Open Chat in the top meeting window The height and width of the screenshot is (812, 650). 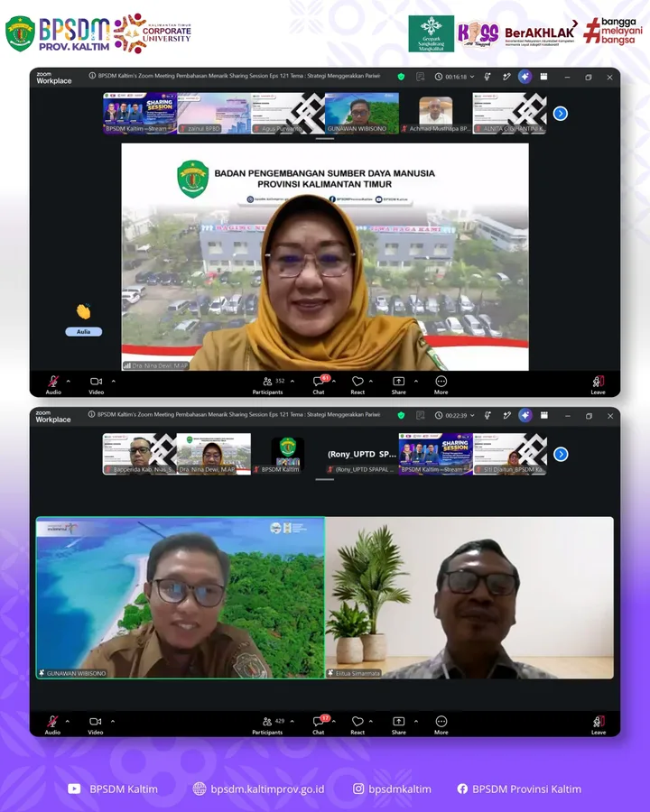(x=319, y=384)
